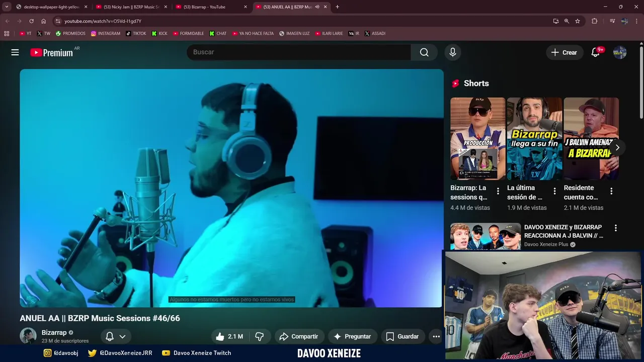The image size is (644, 362).
Task: Open the browser extensions puzzle icon
Action: [595, 21]
